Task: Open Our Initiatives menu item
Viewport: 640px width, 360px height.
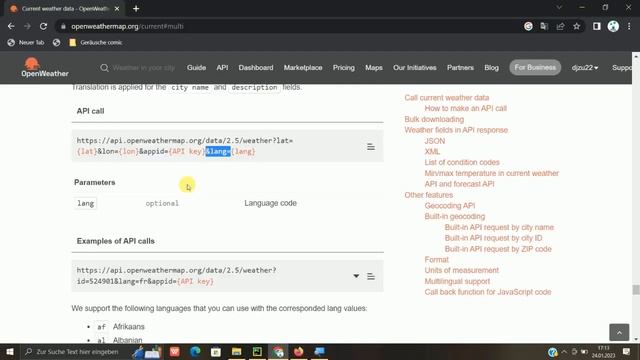Action: click(415, 68)
